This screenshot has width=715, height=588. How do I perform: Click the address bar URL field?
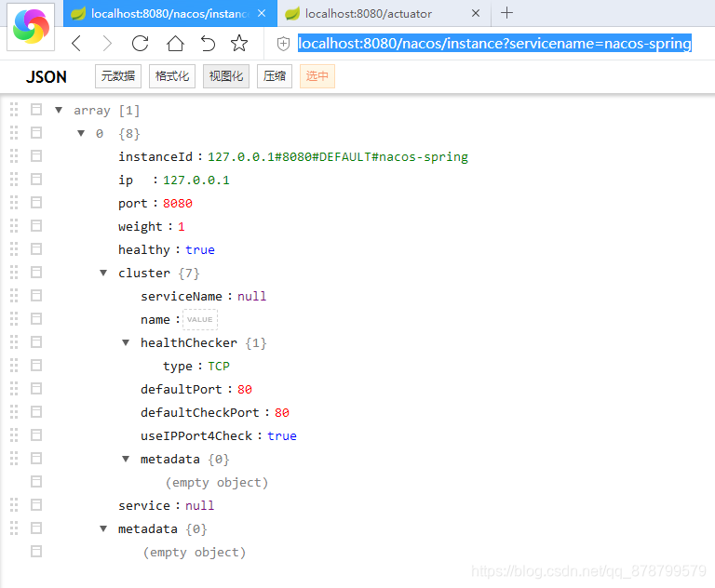[x=494, y=44]
